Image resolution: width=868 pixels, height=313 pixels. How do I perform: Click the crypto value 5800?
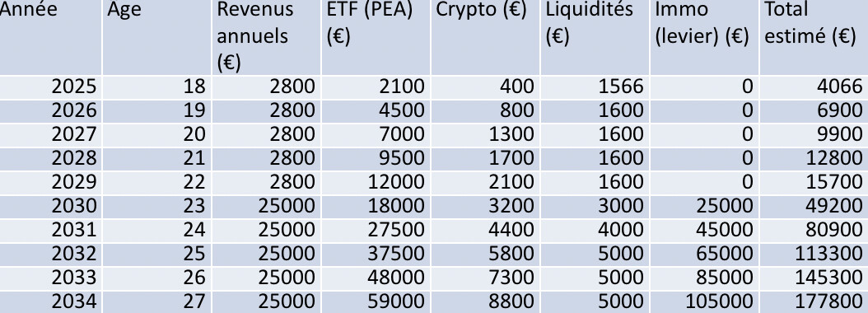click(485, 254)
